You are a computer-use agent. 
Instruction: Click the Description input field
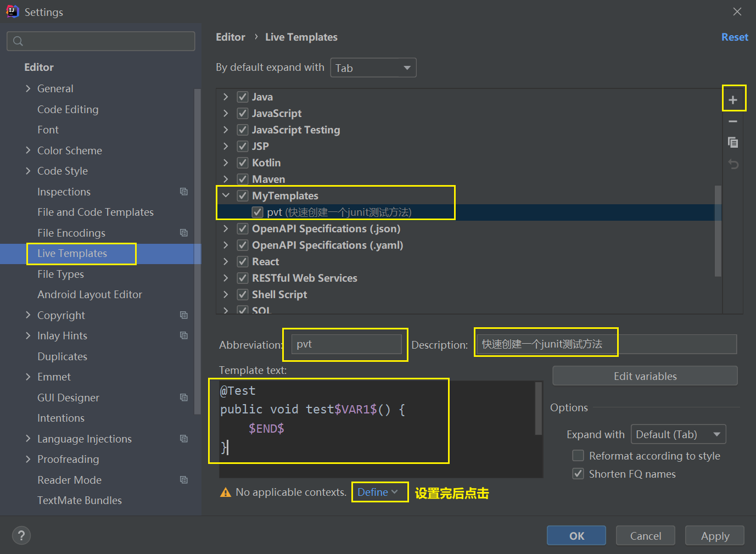[x=607, y=344]
